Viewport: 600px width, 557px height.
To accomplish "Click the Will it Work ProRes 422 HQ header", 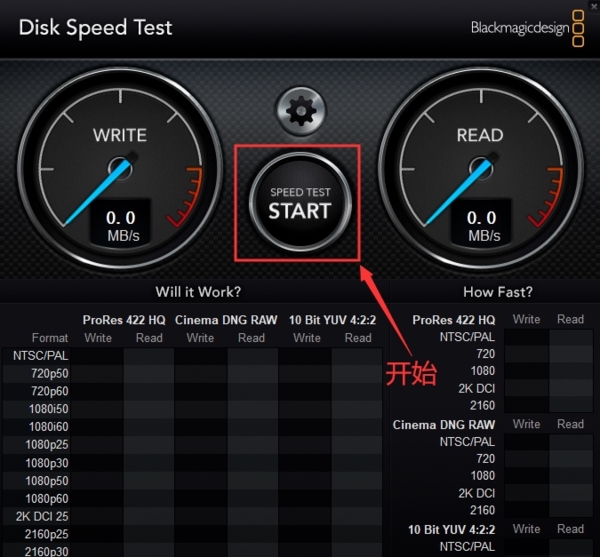I will (124, 320).
